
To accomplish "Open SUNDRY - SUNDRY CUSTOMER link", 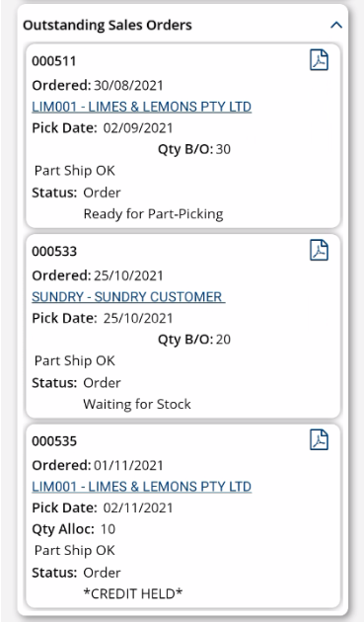I will tap(128, 297).
